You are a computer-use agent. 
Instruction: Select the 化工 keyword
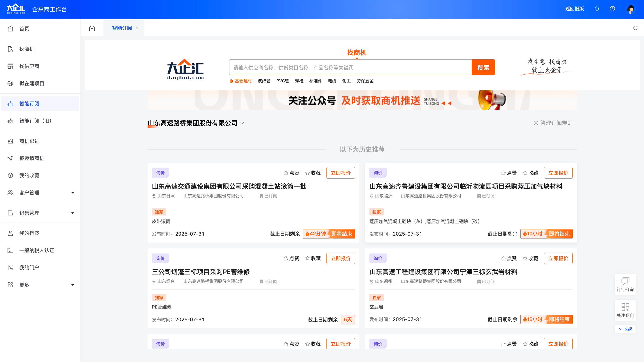tap(346, 81)
